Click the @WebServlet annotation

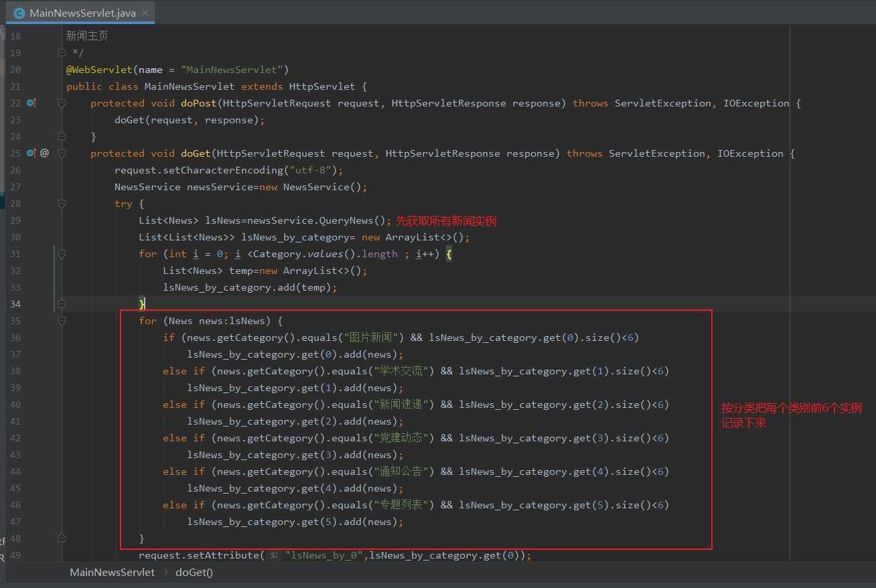click(x=99, y=70)
